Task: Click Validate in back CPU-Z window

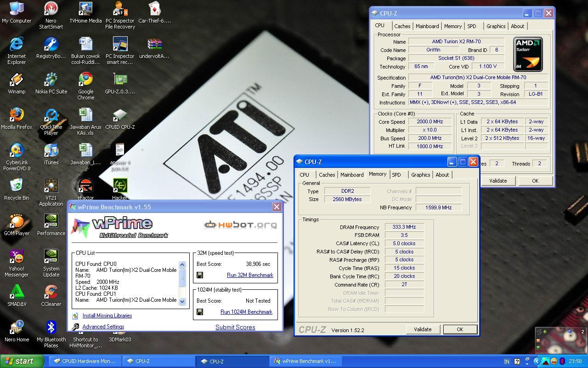Action: coord(498,181)
